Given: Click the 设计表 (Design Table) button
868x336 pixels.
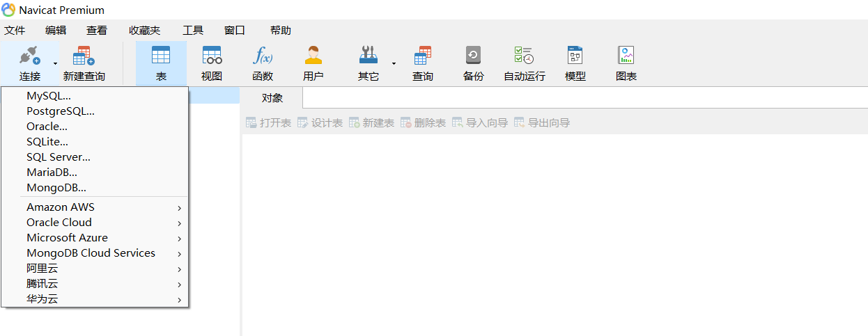Looking at the screenshot, I should pos(320,123).
